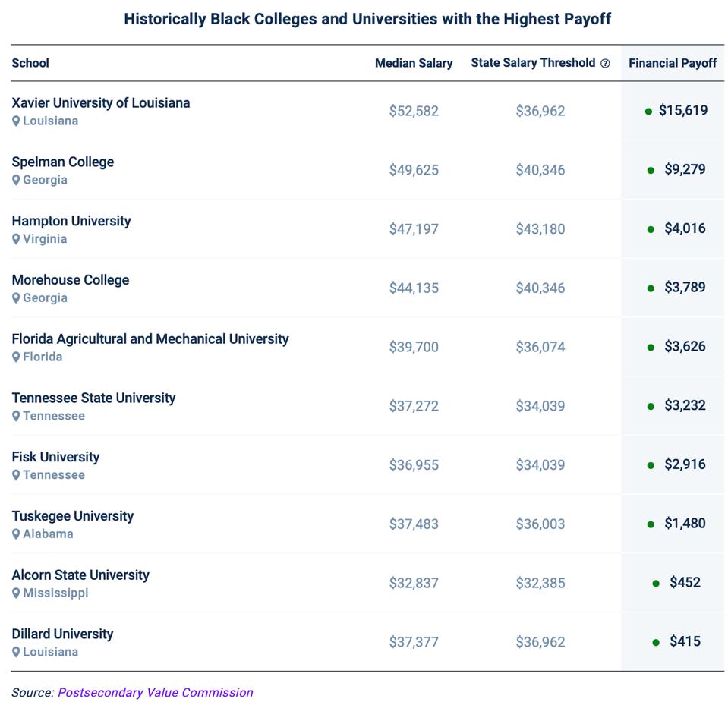The width and height of the screenshot is (728, 702).
Task: Click the green dot beside $9,279
Action: pyautogui.click(x=651, y=170)
